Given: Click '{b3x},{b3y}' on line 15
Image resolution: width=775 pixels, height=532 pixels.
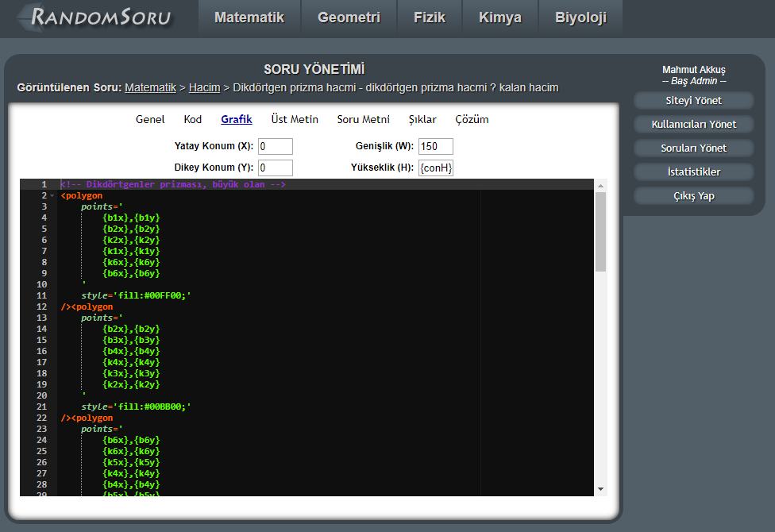Looking at the screenshot, I should click(131, 340).
